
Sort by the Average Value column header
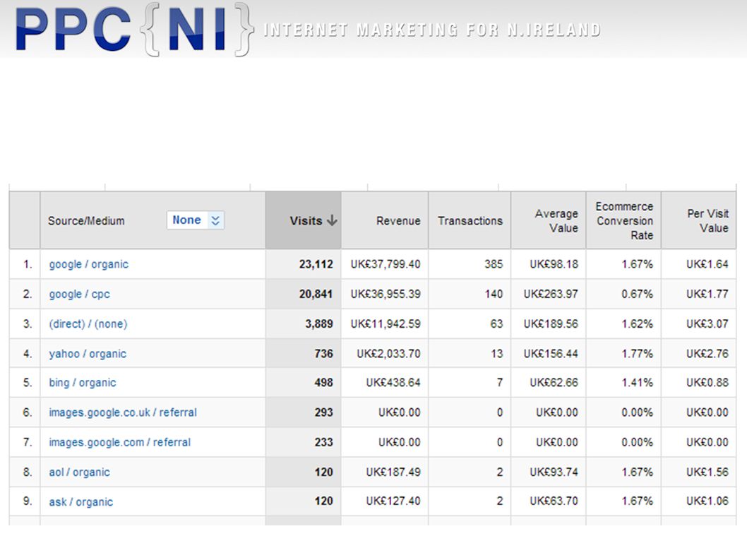pos(549,220)
